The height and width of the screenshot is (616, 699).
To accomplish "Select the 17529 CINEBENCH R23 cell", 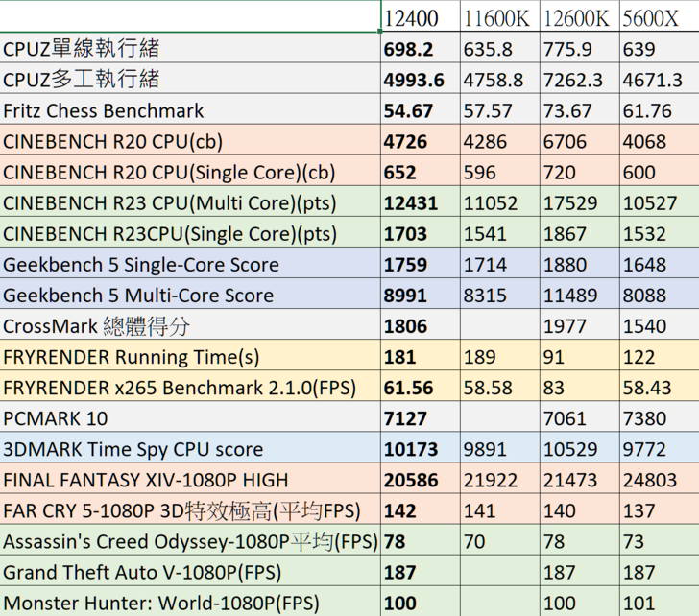I will (580, 201).
